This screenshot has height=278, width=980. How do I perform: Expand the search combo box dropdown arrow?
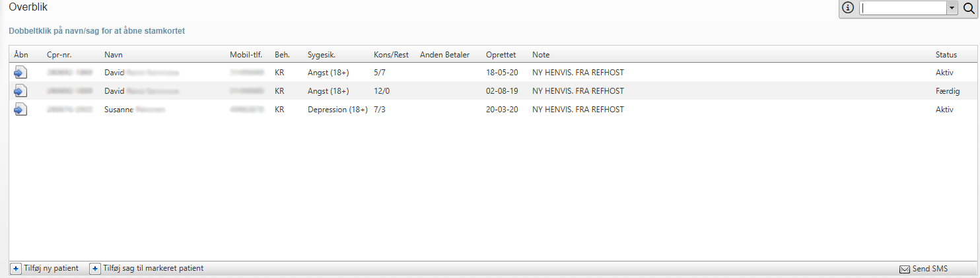952,9
